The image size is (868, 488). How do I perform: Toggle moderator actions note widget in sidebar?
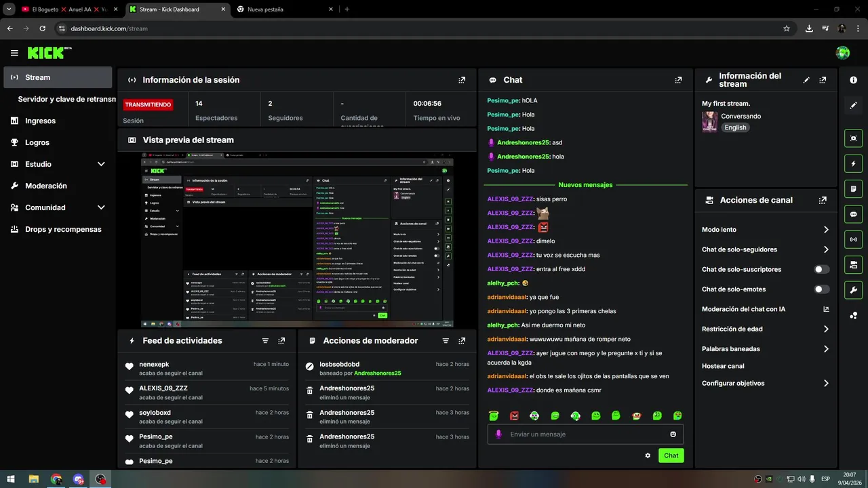[853, 188]
